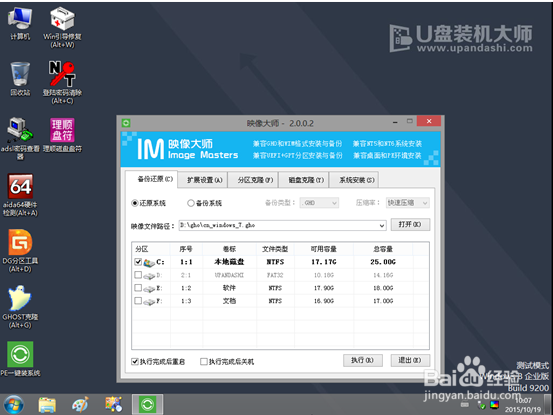The image size is (553, 415).
Task: Open adsl密码查看器 desktop icon
Action: (20, 138)
